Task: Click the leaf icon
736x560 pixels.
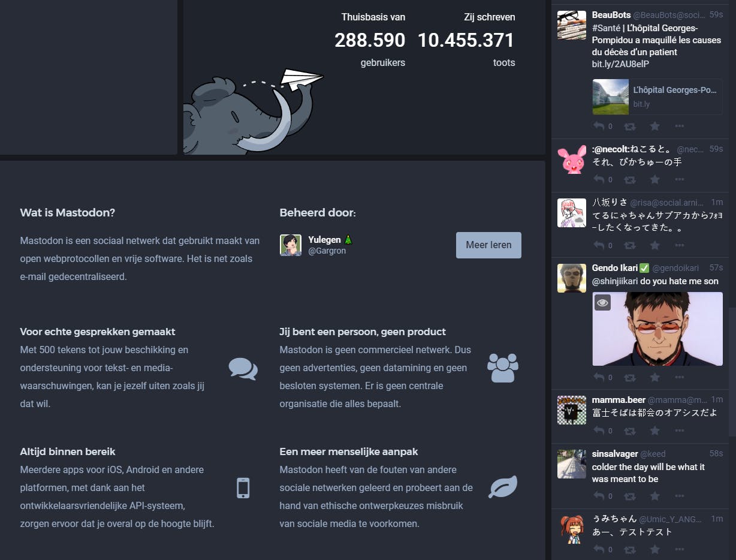Action: 503,487
